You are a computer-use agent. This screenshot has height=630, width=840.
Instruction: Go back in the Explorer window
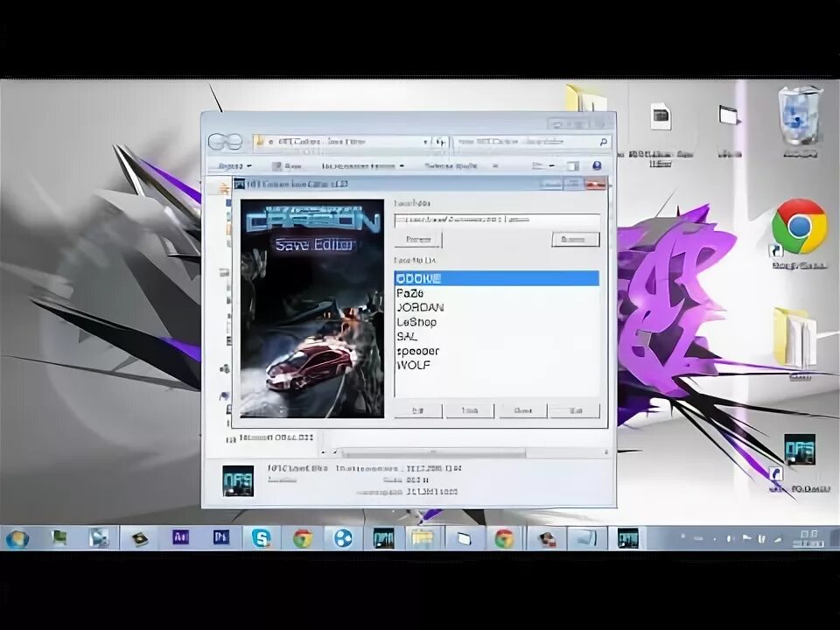tap(218, 142)
